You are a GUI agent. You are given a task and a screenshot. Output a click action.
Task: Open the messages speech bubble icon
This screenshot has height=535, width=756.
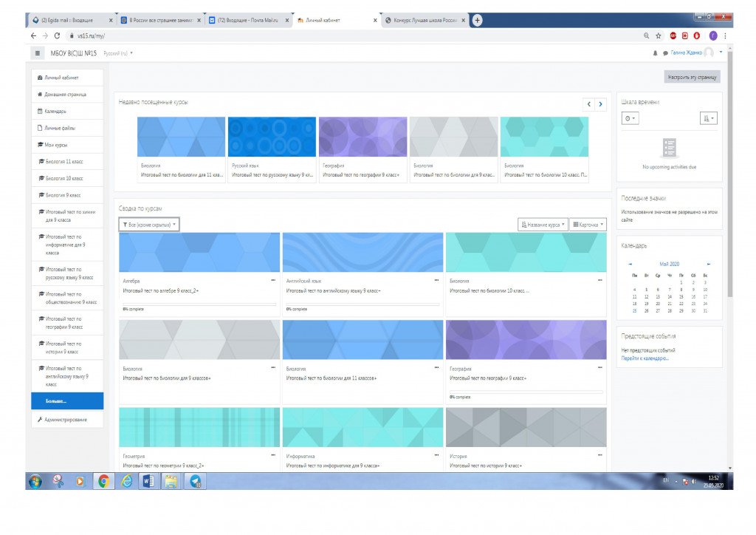(665, 53)
